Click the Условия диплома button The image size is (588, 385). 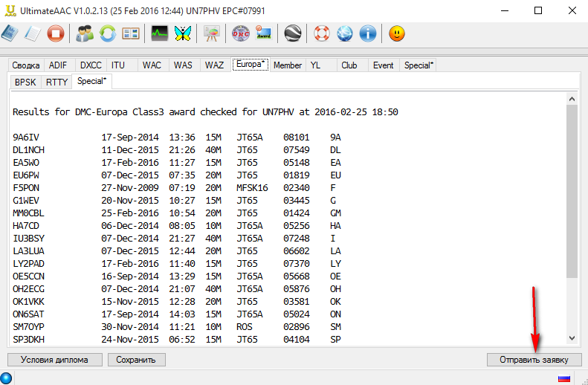tap(54, 360)
